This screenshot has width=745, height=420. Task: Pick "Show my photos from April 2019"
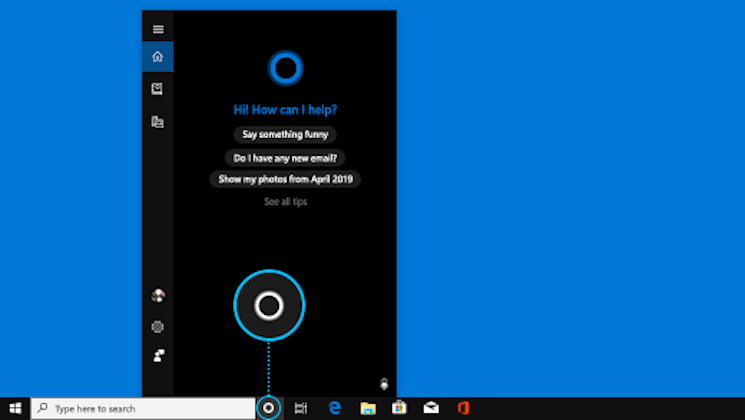[x=285, y=179]
